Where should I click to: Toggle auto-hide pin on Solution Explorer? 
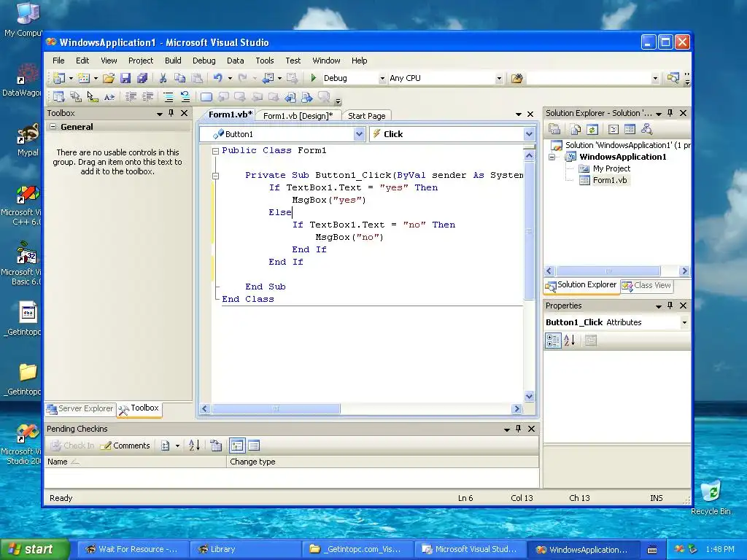(670, 113)
